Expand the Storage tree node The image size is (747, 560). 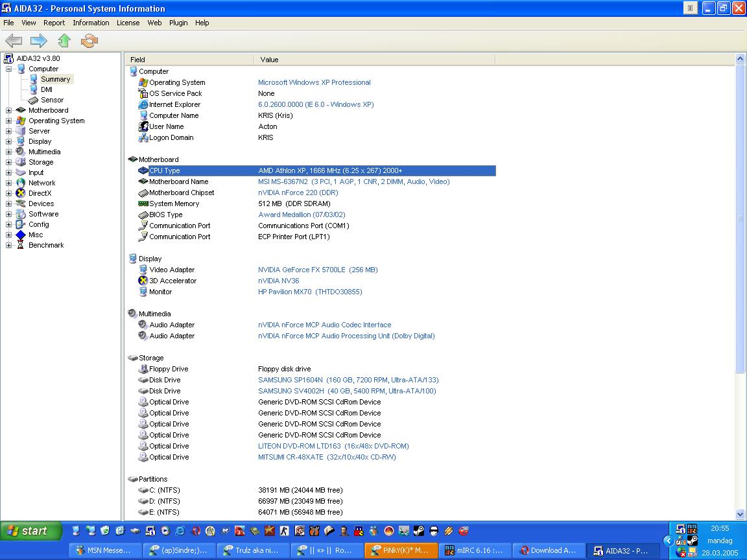point(8,163)
